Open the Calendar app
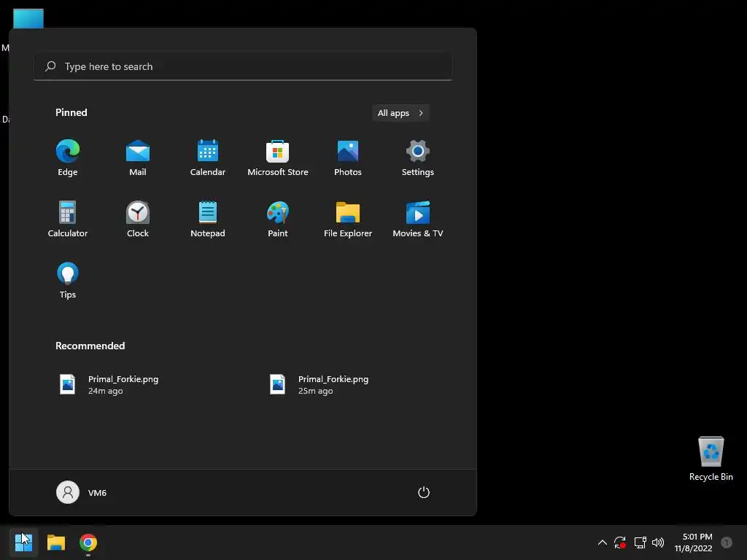The height and width of the screenshot is (560, 747). (x=208, y=157)
